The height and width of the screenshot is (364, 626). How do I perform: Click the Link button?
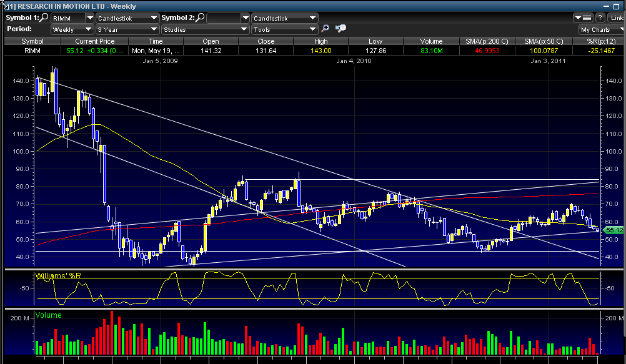pyautogui.click(x=616, y=18)
